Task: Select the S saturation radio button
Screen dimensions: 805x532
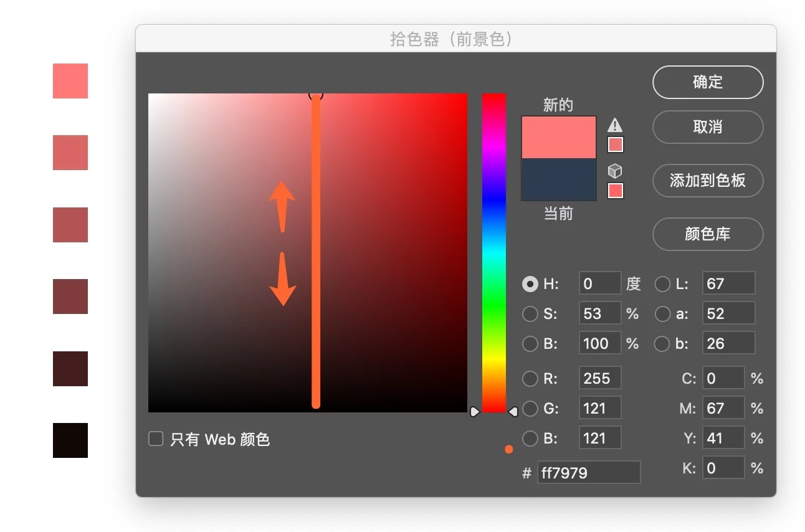Action: [x=530, y=314]
